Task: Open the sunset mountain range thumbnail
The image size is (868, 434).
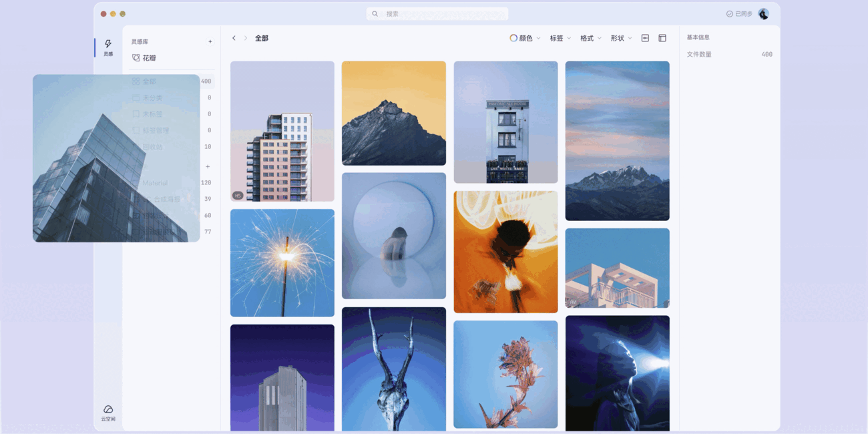Action: [617, 141]
